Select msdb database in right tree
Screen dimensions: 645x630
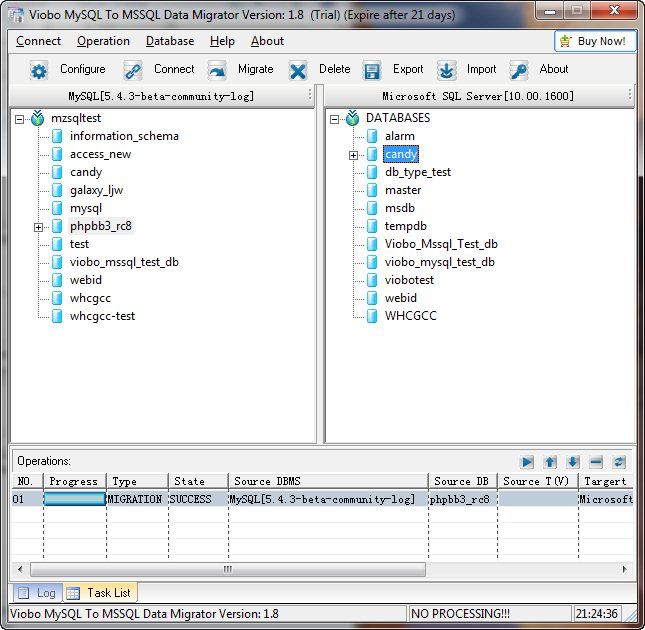coord(399,208)
